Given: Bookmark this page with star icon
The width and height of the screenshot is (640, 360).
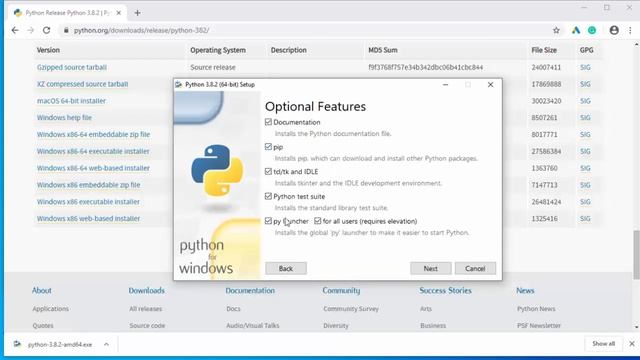Looking at the screenshot, I should [x=556, y=30].
